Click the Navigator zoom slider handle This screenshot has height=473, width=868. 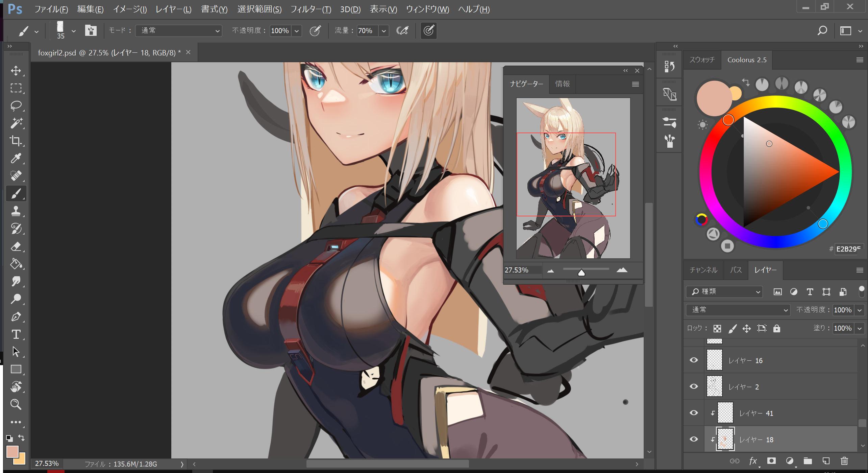point(581,273)
